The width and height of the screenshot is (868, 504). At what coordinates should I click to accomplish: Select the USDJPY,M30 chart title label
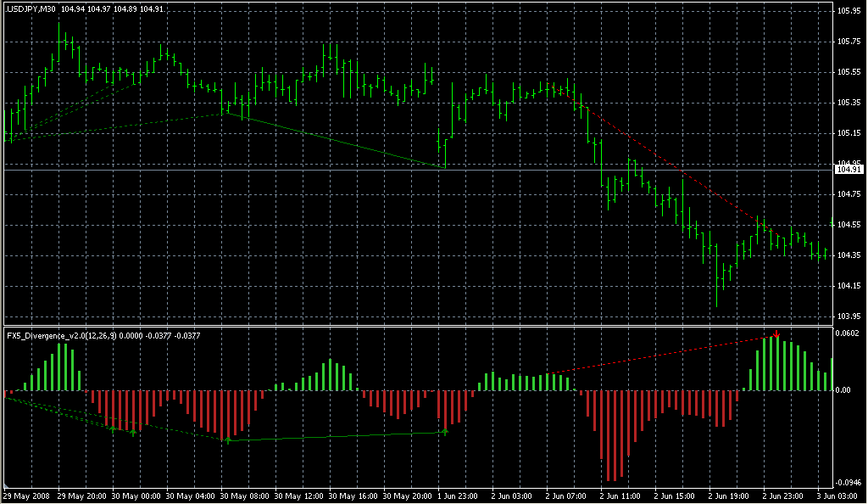pos(31,8)
